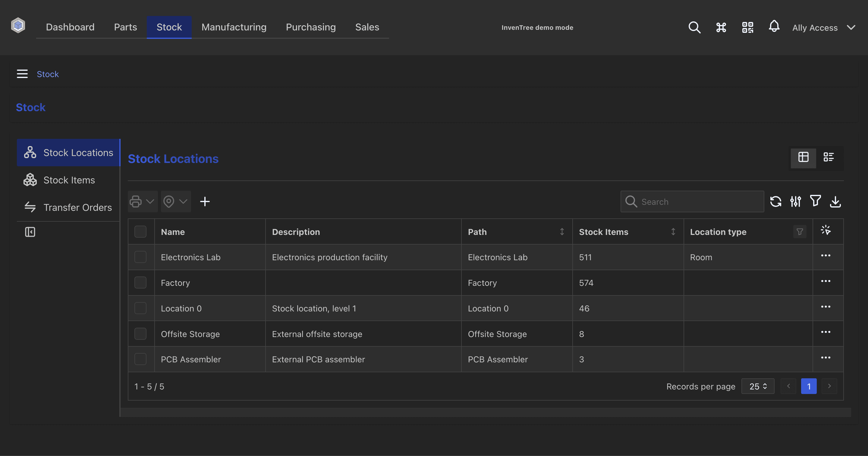Screen dimensions: 868x456
Task: Check the PCB Assembler row checkbox
Action: point(140,359)
